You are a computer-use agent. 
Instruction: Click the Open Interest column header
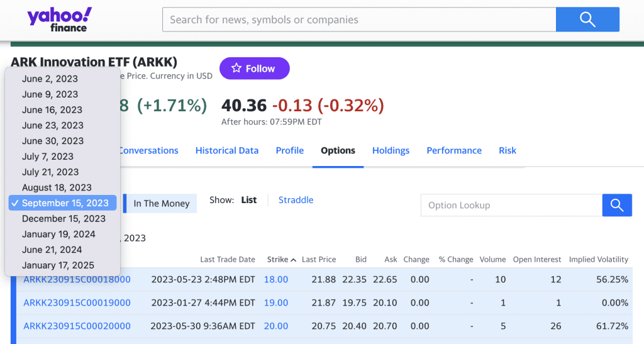[x=537, y=260]
